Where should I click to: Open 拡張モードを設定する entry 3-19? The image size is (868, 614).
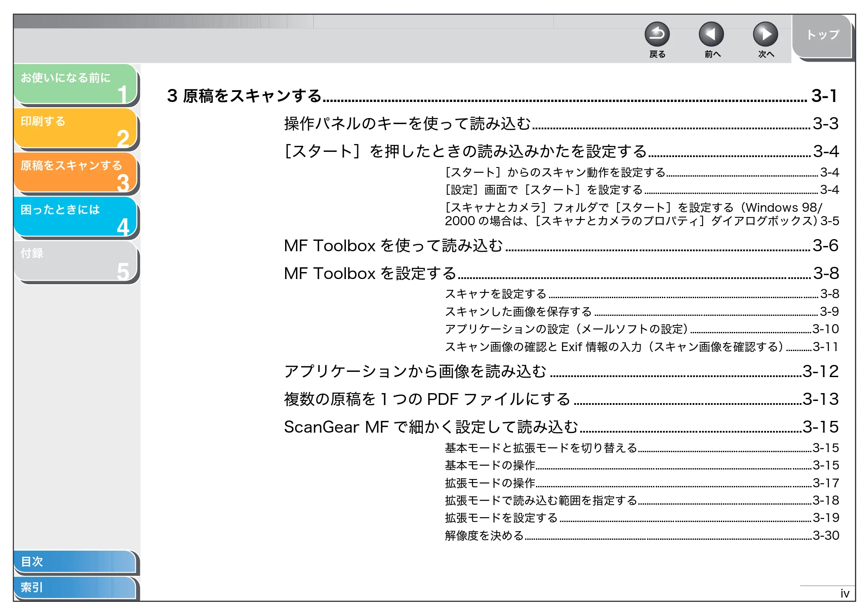pyautogui.click(x=642, y=518)
